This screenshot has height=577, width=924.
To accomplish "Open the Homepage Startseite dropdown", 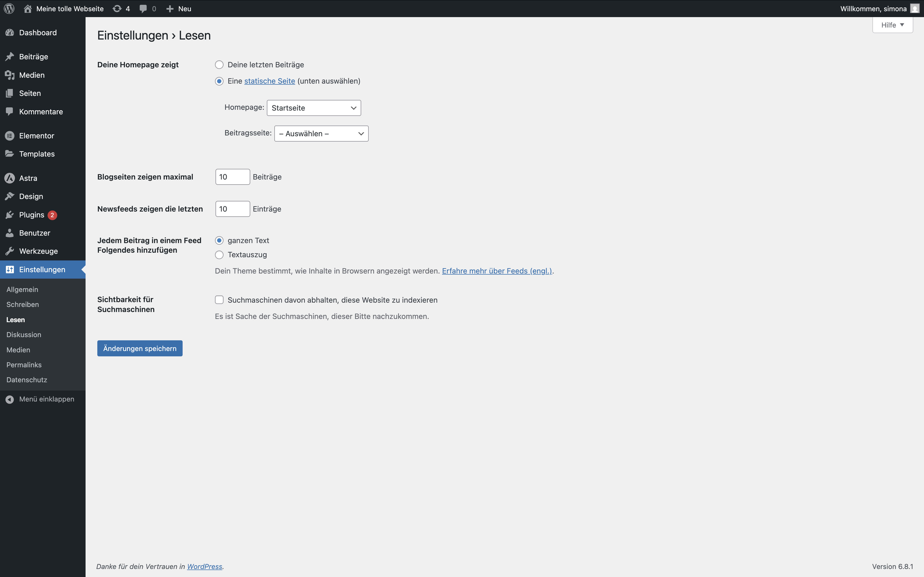I will tap(313, 108).
